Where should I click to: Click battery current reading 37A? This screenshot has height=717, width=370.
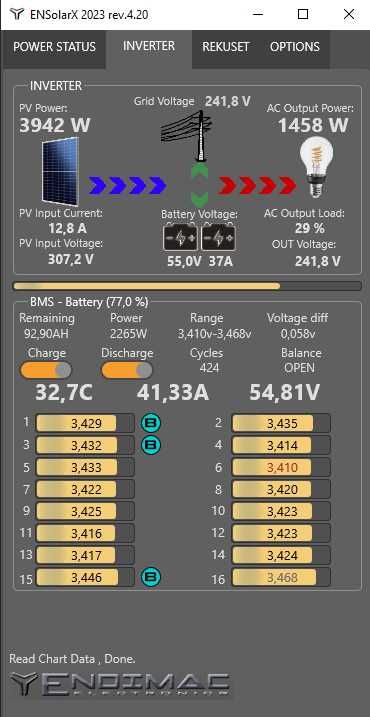[221, 262]
